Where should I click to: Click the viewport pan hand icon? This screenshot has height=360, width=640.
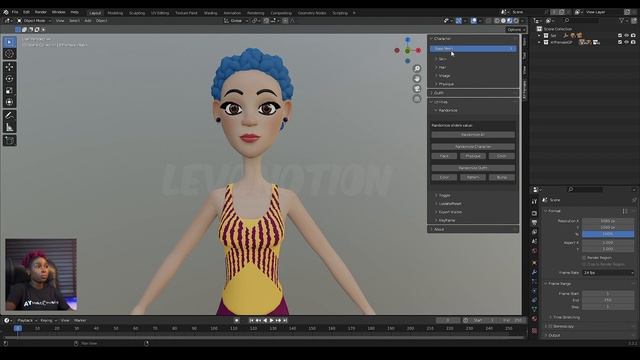[x=417, y=78]
